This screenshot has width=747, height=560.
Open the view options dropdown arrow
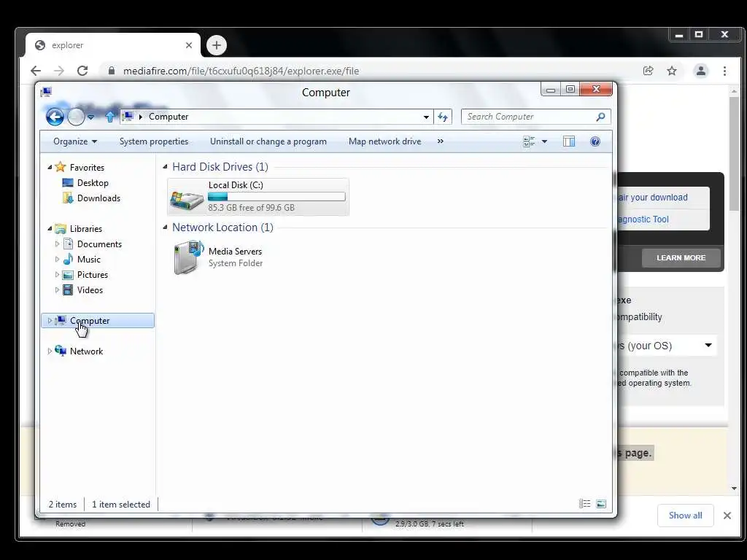pos(544,141)
